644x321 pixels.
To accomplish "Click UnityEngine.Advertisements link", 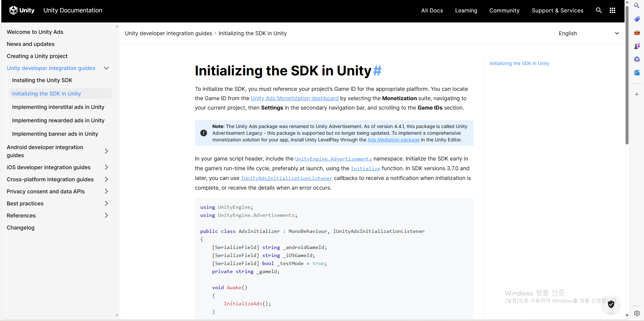I will pos(333,159).
